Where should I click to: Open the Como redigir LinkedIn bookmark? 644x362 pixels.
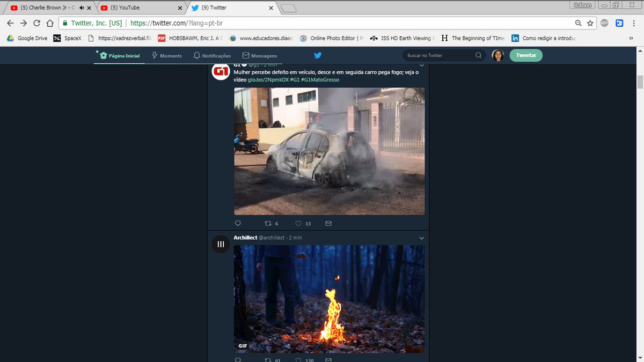click(x=544, y=38)
